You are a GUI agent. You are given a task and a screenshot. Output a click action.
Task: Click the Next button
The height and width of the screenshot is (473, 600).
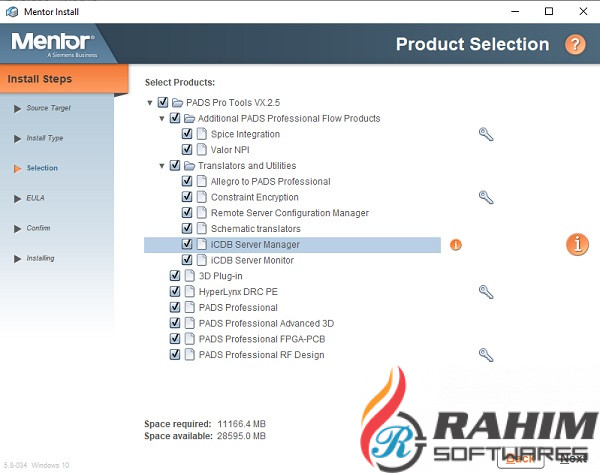573,458
